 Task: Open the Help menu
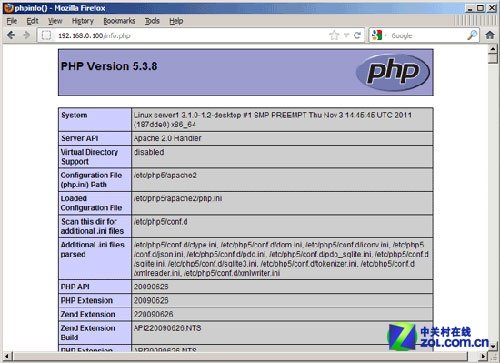pos(176,21)
